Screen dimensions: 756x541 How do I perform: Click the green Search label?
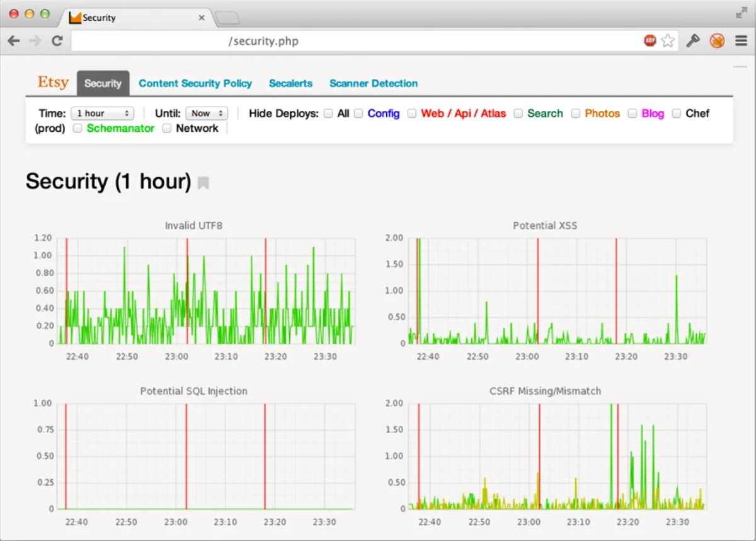pos(545,113)
